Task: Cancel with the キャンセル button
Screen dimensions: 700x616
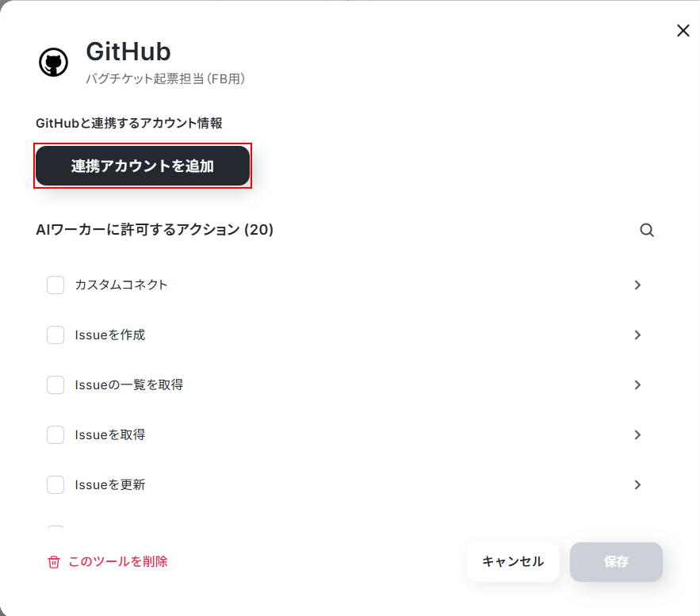Action: [513, 561]
